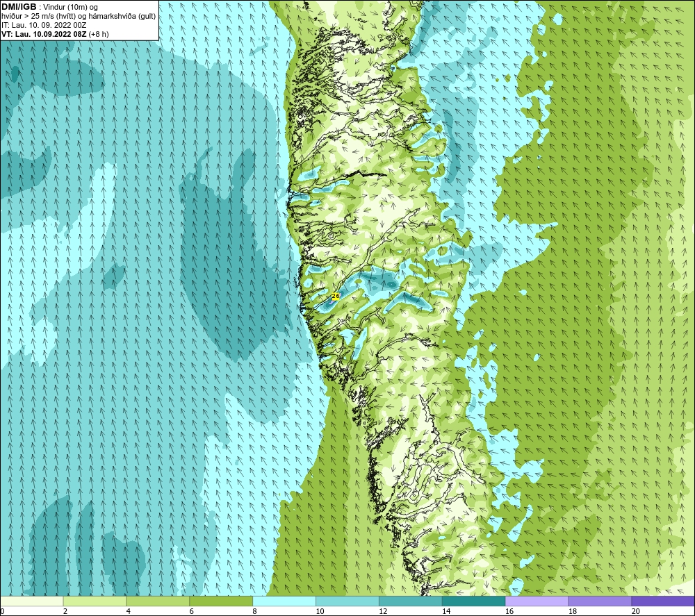Click the scale tick label 14

point(446,611)
